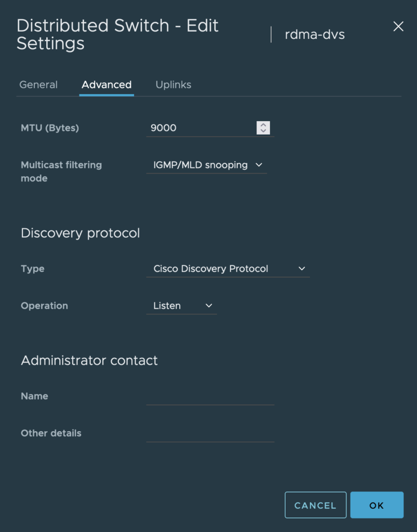Click the chevron beside IGMP/MLD snooping
This screenshot has height=532, width=417.
259,165
